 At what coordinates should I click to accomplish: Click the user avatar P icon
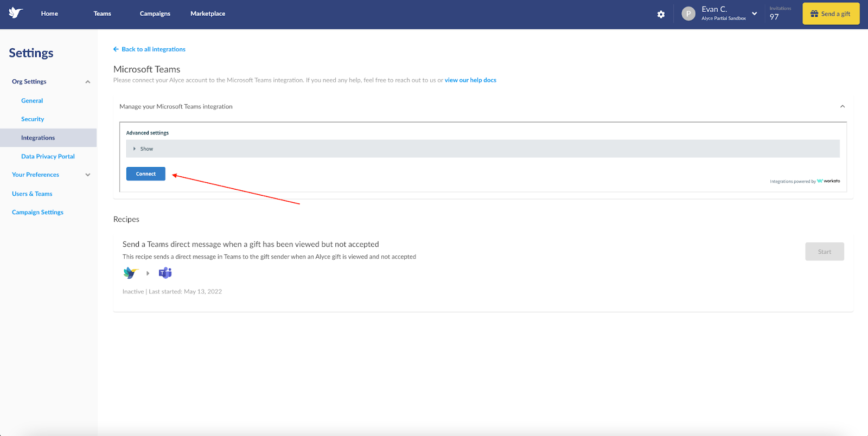point(688,14)
